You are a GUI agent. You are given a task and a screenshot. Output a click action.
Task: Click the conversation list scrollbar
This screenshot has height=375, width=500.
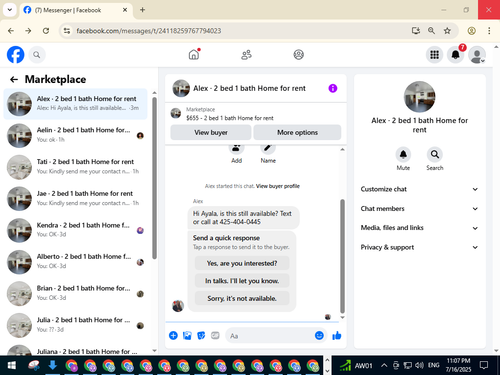pos(154,178)
